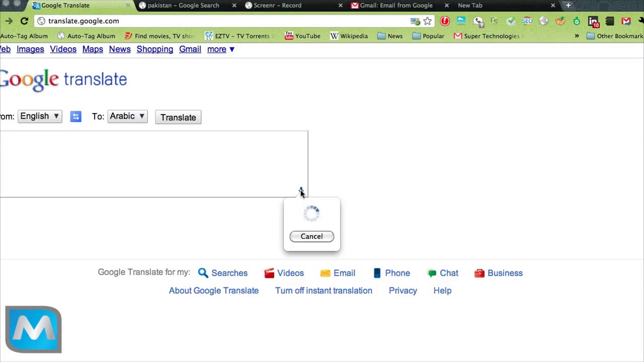Open the Gmail checker extension icon
Screen dimensions: 644x362
click(x=626, y=21)
